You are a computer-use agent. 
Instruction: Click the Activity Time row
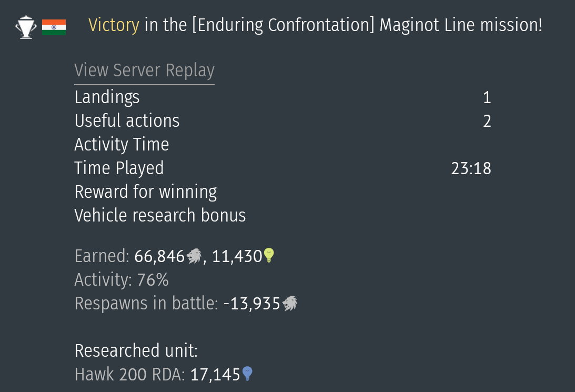tap(122, 145)
